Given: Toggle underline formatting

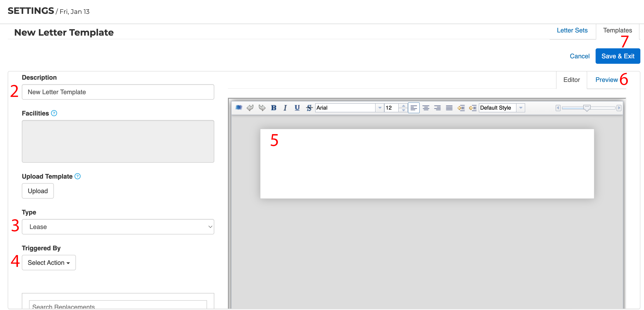Looking at the screenshot, I should (x=297, y=108).
